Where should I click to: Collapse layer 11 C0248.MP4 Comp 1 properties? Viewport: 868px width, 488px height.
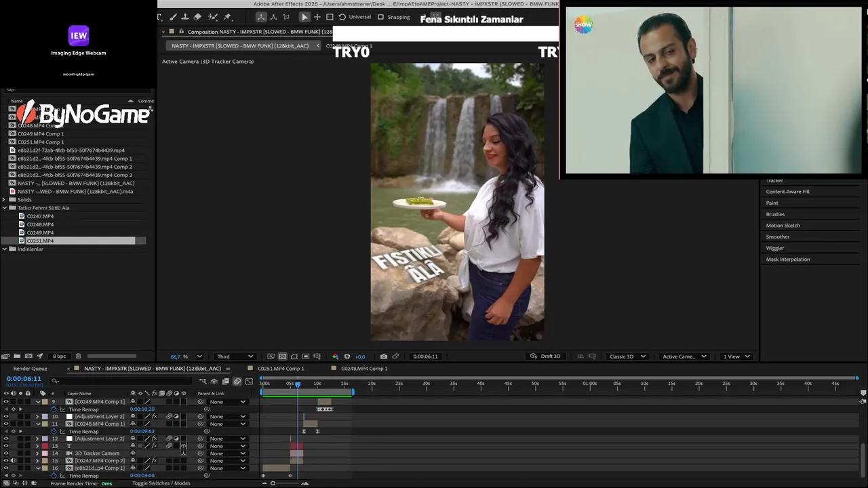click(x=37, y=424)
